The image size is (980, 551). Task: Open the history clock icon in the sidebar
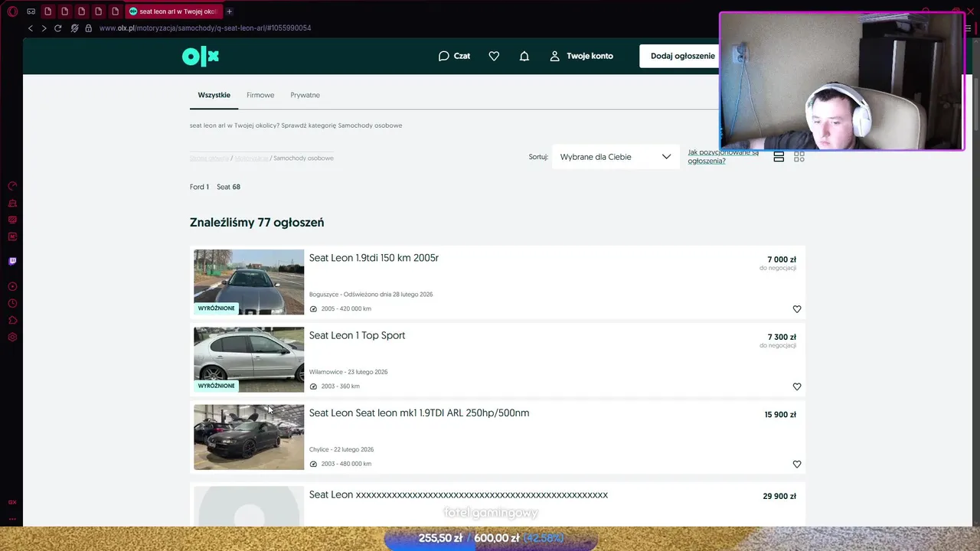pyautogui.click(x=12, y=303)
